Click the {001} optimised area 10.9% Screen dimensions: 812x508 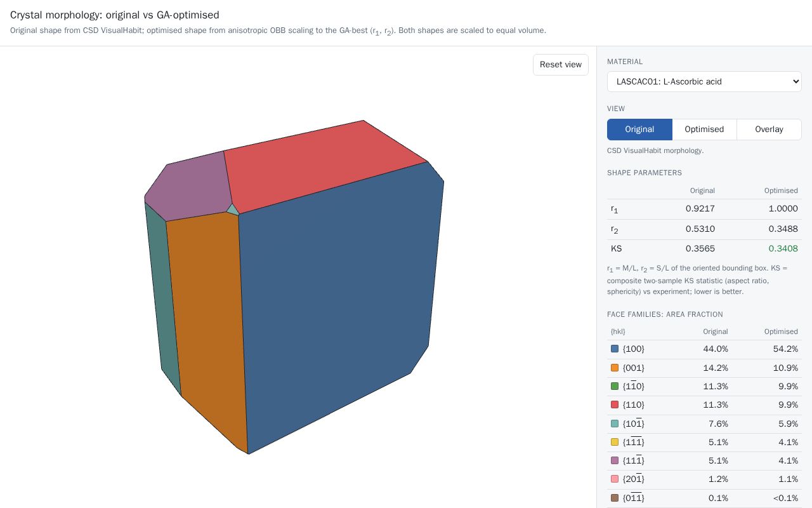pyautogui.click(x=785, y=368)
